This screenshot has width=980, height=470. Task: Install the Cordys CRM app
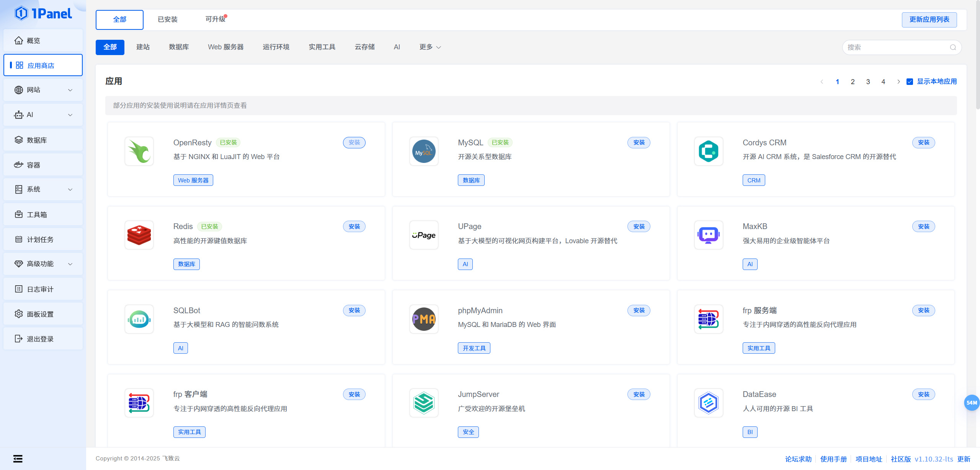click(x=923, y=143)
